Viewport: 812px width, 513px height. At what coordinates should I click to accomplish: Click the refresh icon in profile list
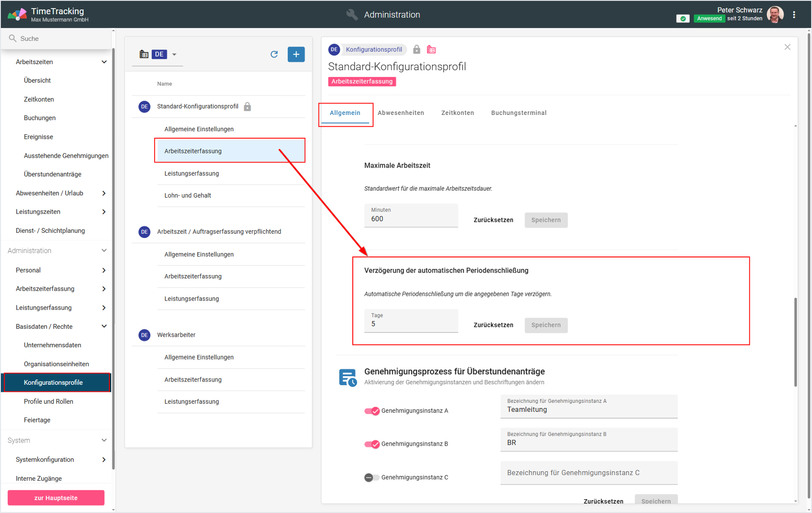click(274, 54)
